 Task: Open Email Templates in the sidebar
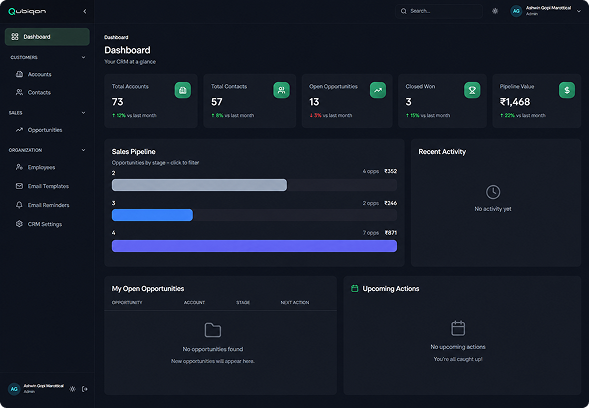(x=47, y=186)
